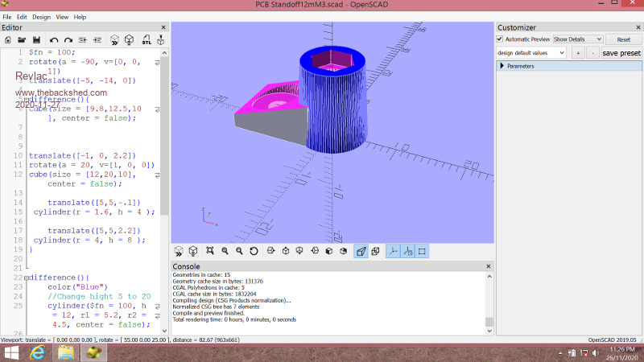This screenshot has height=362, width=644.
Task: Click Save file icon in editor toolbar
Action: coord(36,39)
